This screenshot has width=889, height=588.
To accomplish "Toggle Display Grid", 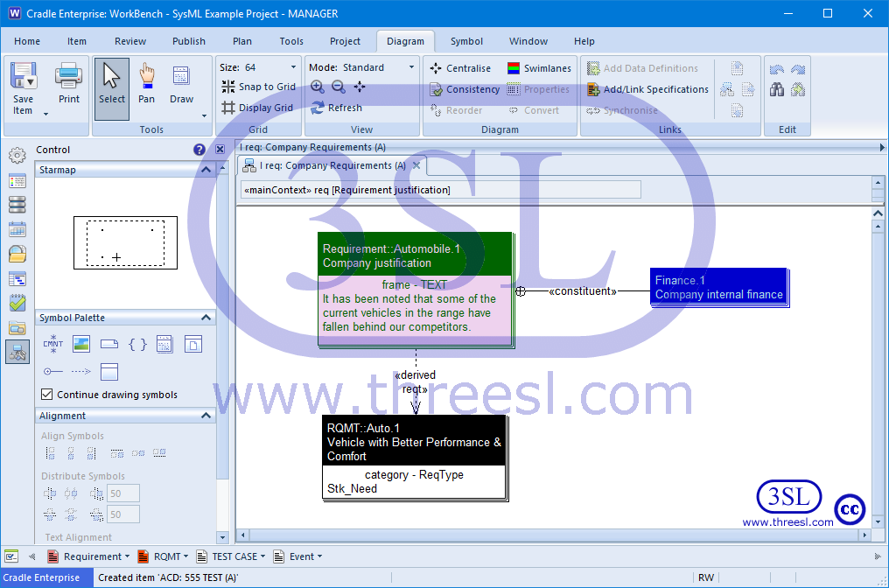I will 257,108.
